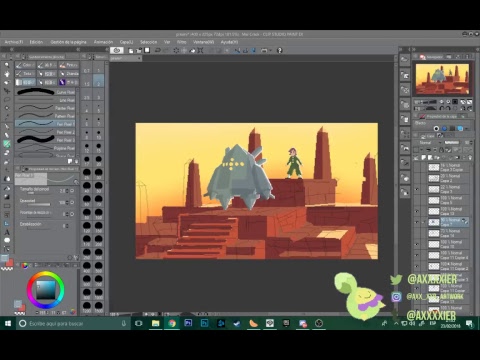Click the New file icon in command bar
The image size is (480, 360).
point(131,50)
